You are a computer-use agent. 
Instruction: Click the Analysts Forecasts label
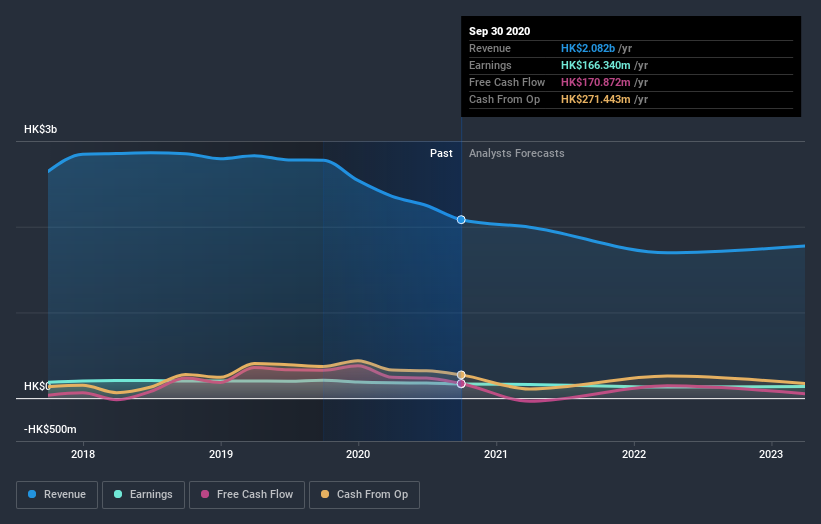coord(517,153)
